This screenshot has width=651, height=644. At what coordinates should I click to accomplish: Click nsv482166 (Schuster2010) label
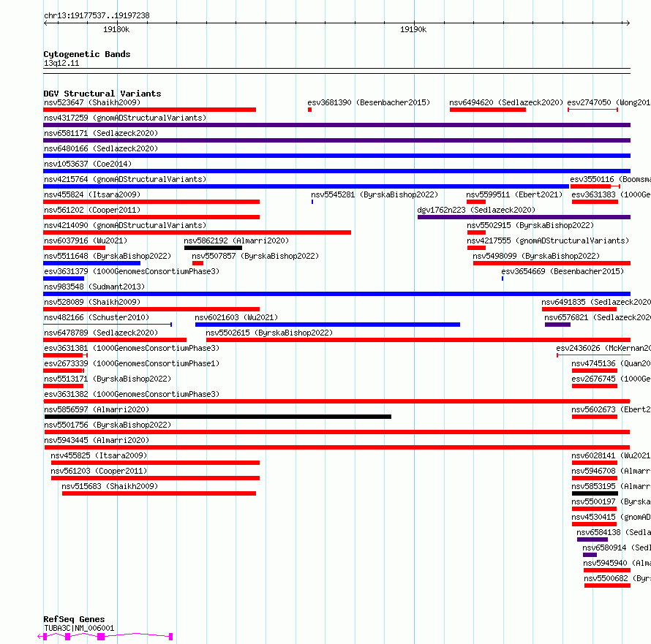97,317
